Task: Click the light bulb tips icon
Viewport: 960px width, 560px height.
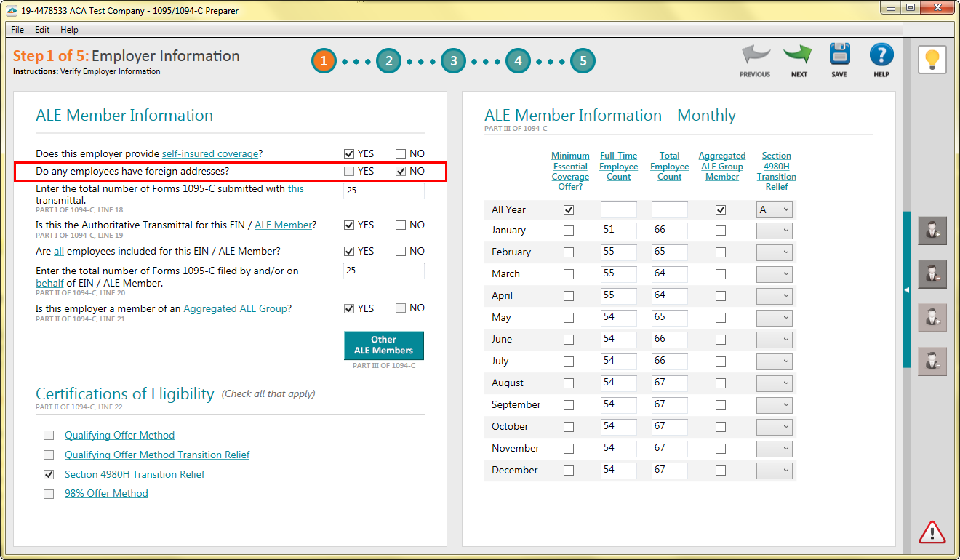Action: tap(932, 60)
